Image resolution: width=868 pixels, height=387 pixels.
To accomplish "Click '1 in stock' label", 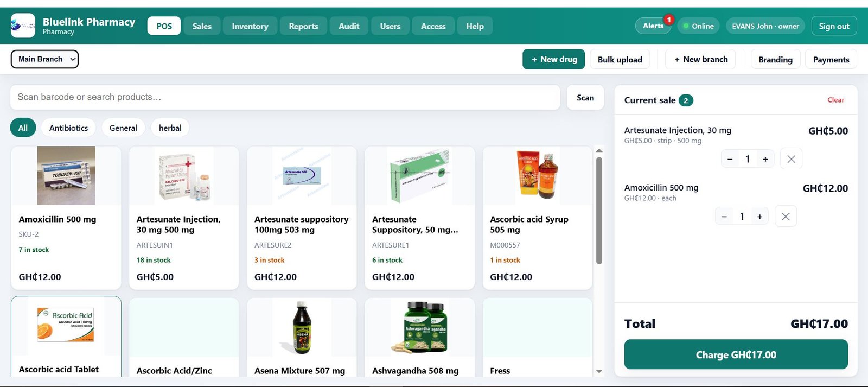I will click(505, 261).
